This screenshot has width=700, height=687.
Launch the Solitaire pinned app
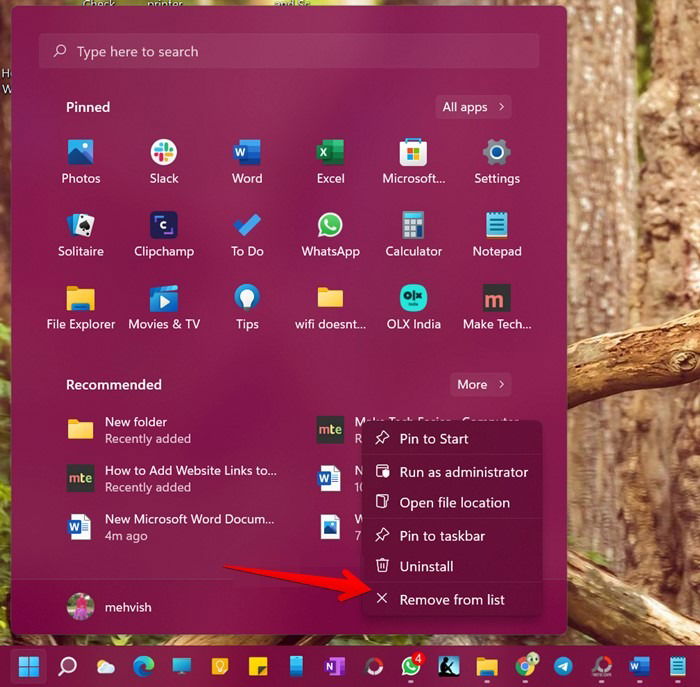(81, 234)
